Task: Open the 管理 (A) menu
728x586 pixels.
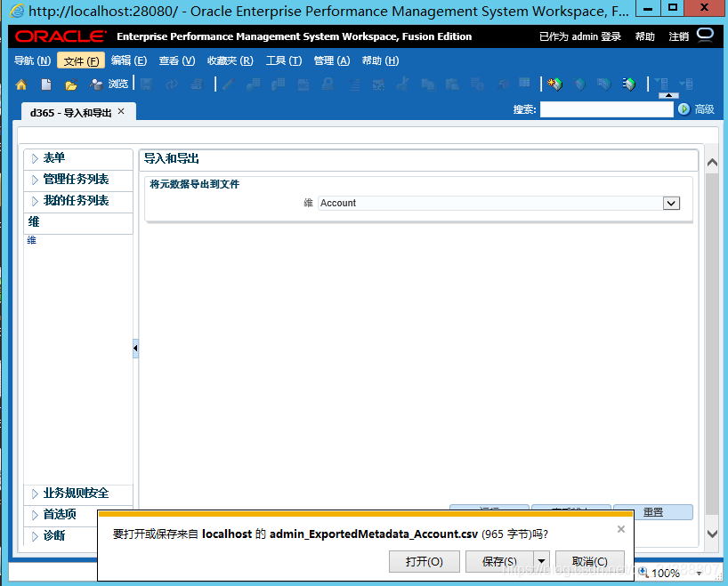Action: point(332,60)
